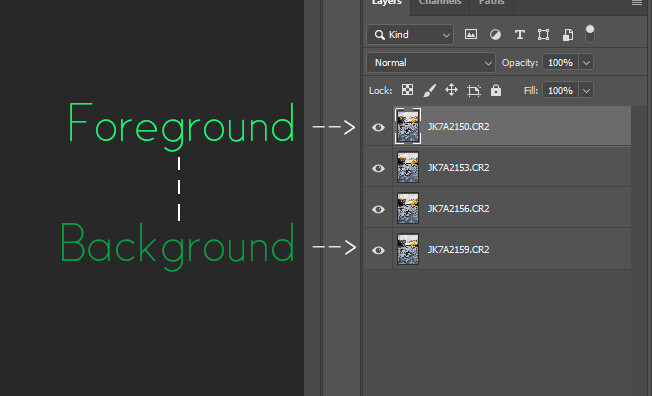Filter layers by smart object icon
The image size is (652, 396).
(x=568, y=35)
